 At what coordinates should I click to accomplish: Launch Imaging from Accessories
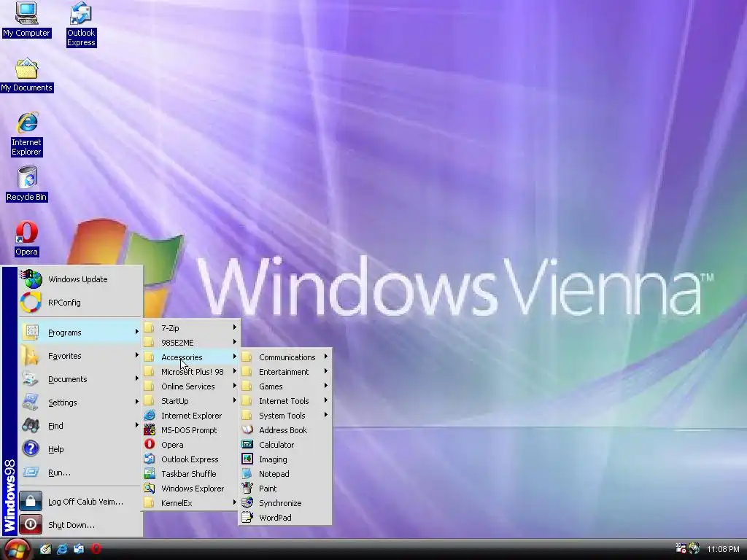[285, 459]
